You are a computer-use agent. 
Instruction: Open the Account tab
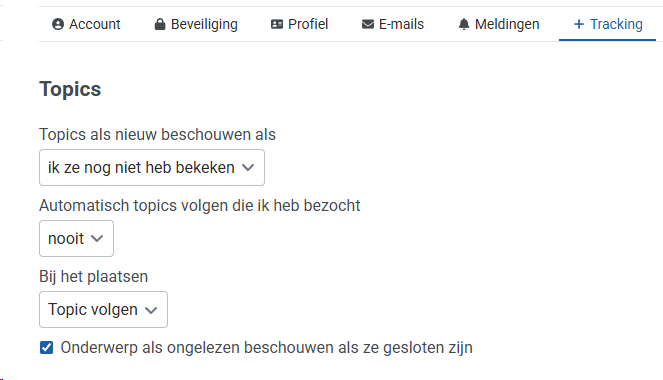click(x=86, y=25)
